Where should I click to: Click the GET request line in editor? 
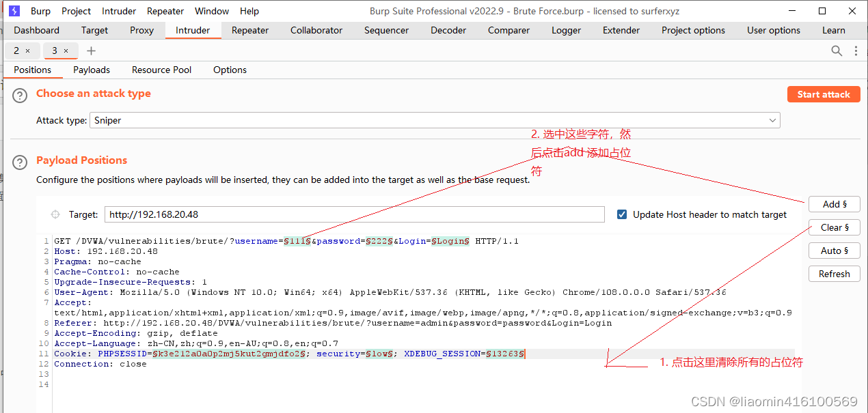click(x=286, y=241)
